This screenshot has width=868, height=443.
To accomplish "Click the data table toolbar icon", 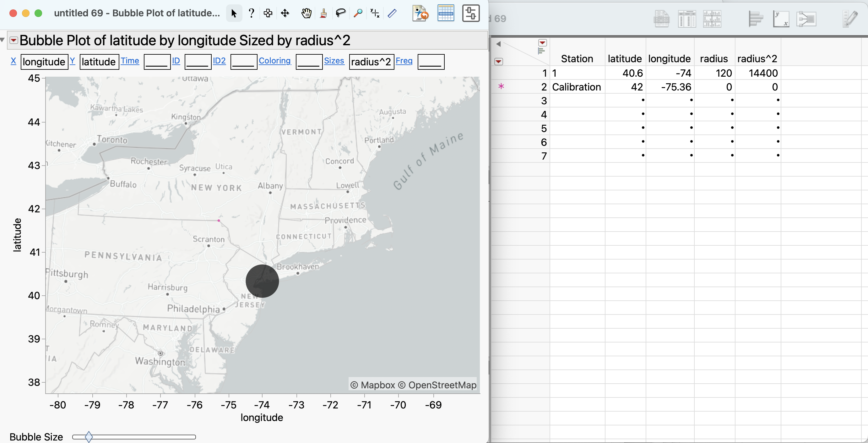I will click(x=445, y=13).
